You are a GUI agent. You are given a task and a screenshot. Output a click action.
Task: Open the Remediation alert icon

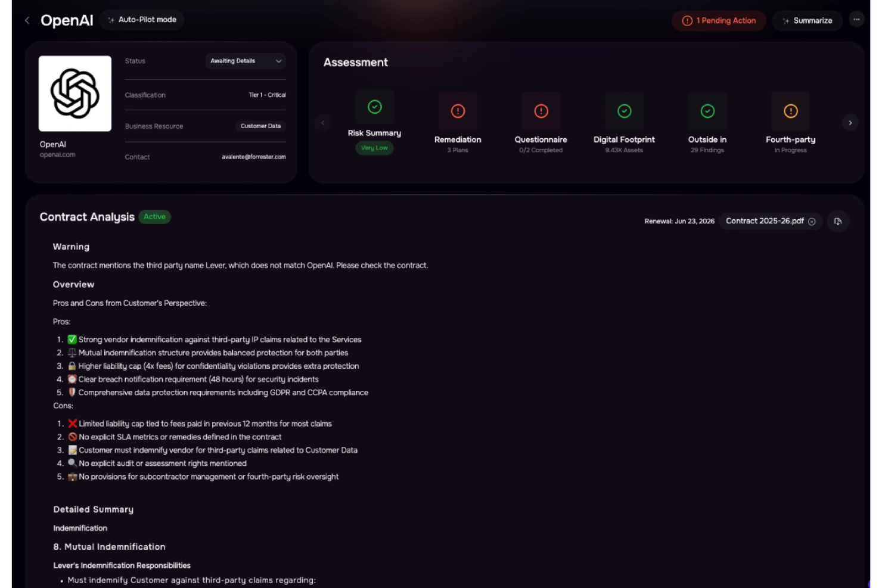[x=457, y=111]
